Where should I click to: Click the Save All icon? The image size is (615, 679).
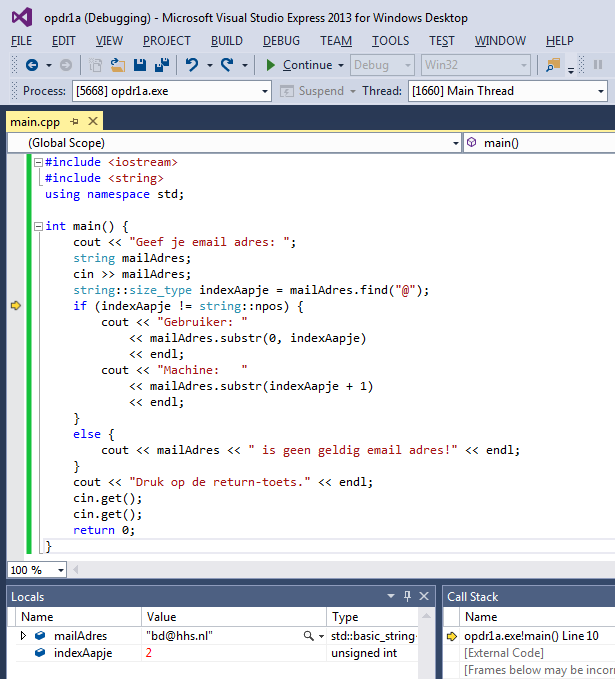(160, 65)
